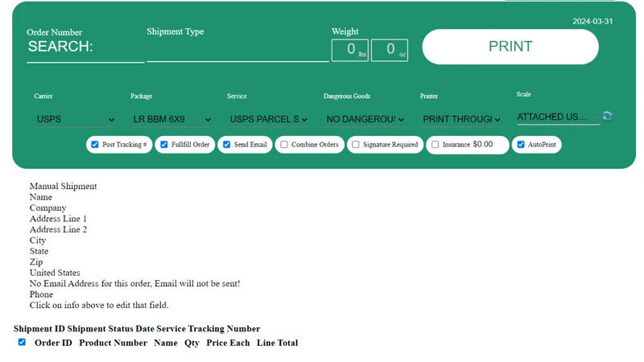Click the scale refresh icon
Image resolution: width=644 pixels, height=362 pixels.
coord(608,117)
